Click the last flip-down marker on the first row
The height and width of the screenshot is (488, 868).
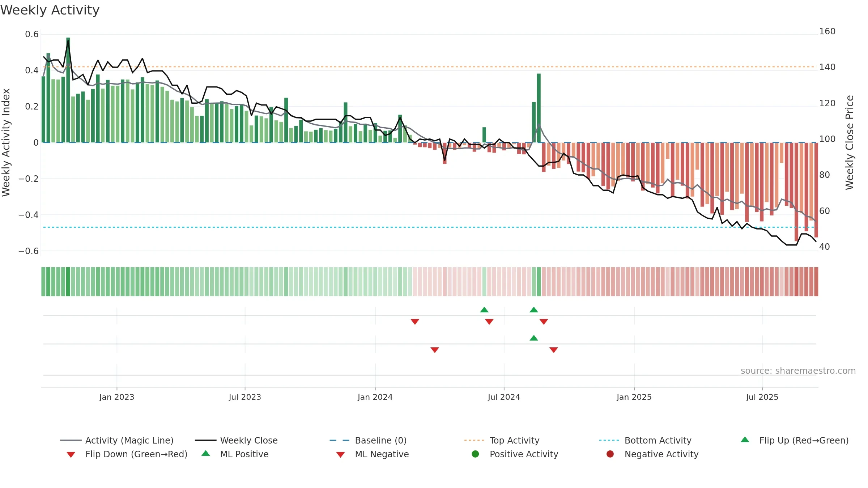544,322
